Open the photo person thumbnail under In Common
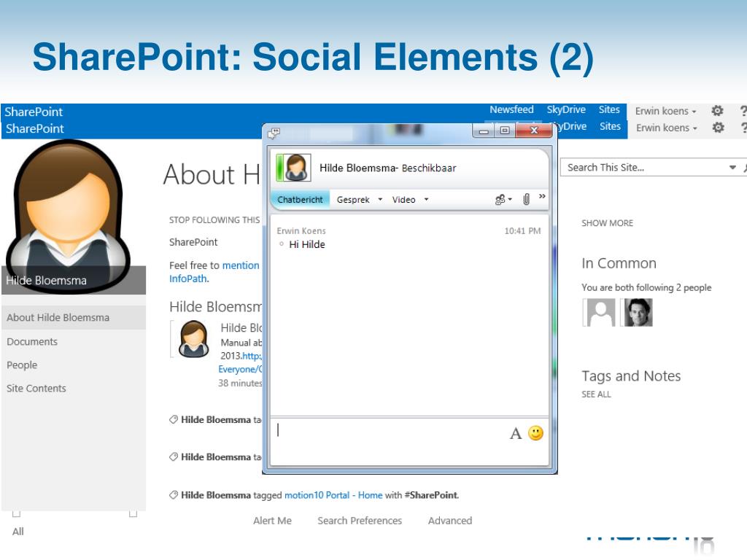This screenshot has height=560, width=747. pos(638,312)
